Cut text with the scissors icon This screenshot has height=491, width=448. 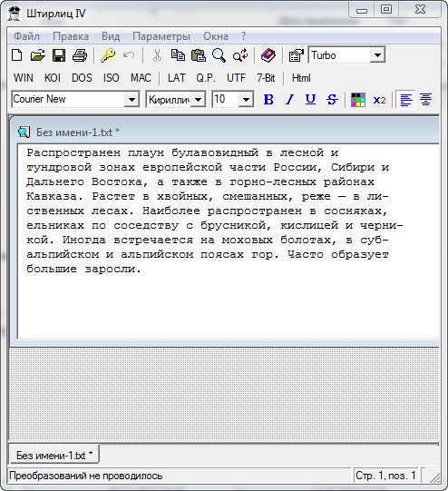pyautogui.click(x=157, y=55)
